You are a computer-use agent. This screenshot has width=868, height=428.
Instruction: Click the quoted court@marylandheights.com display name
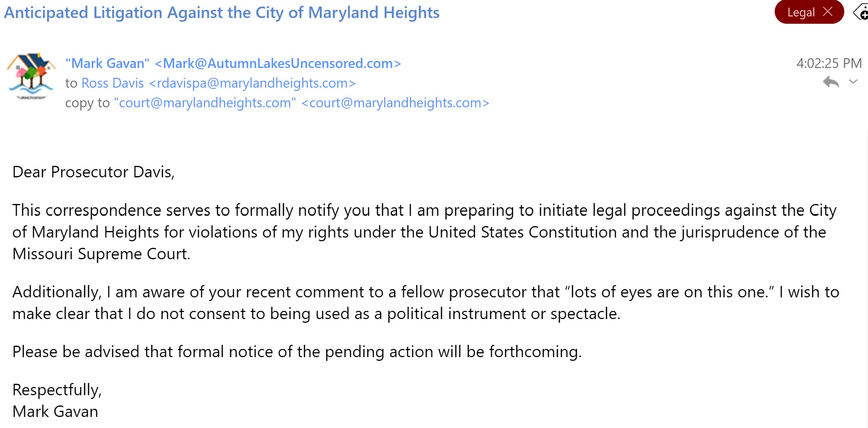[x=205, y=103]
